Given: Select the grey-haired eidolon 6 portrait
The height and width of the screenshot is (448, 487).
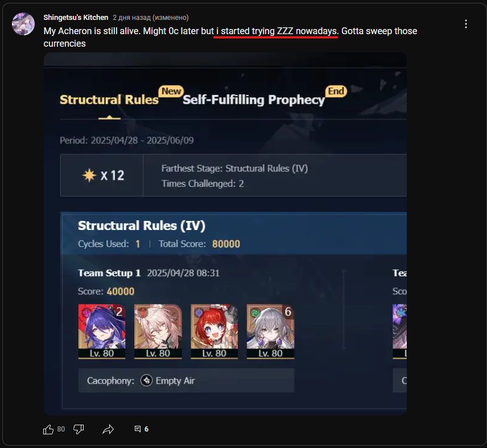Looking at the screenshot, I should pyautogui.click(x=270, y=331).
